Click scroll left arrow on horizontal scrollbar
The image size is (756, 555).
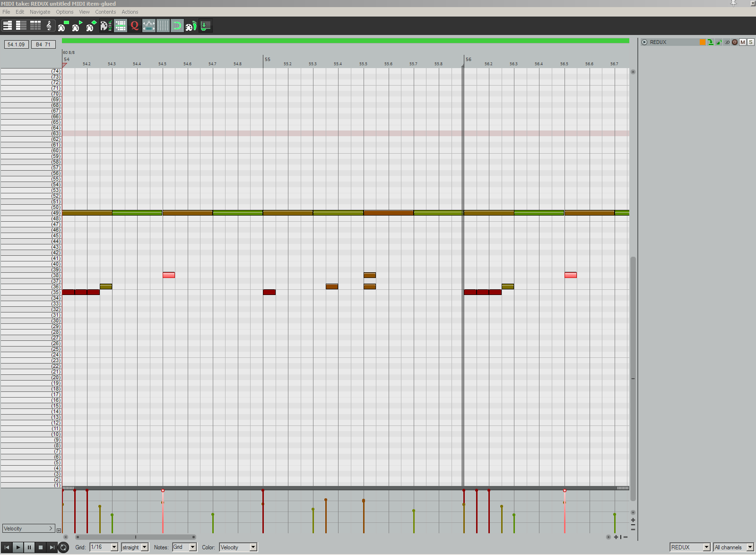tap(66, 537)
